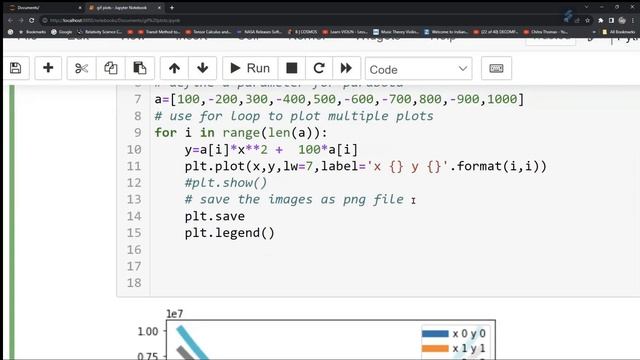The height and width of the screenshot is (360, 640).
Task: Go back in browser history
Action: pos(10,20)
